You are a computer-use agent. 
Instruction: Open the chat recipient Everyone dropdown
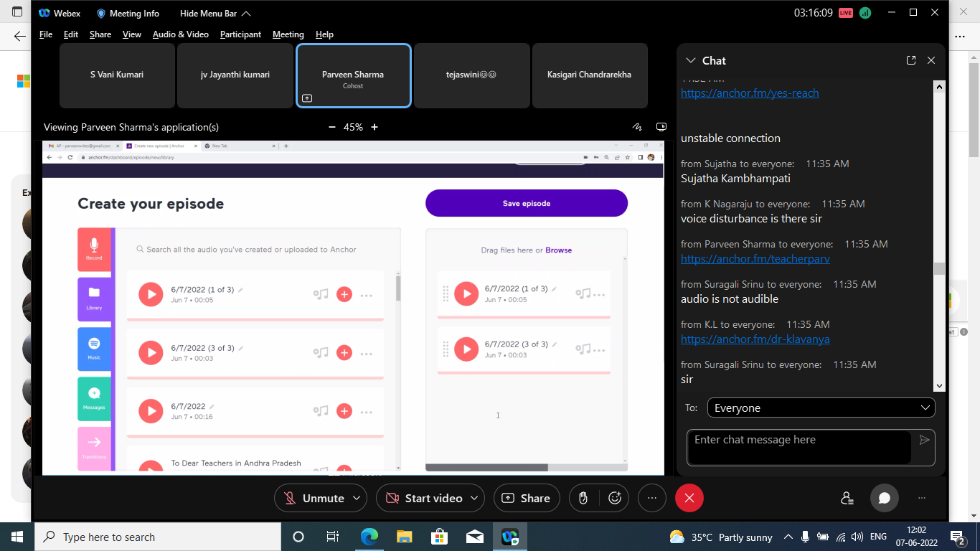(821, 408)
